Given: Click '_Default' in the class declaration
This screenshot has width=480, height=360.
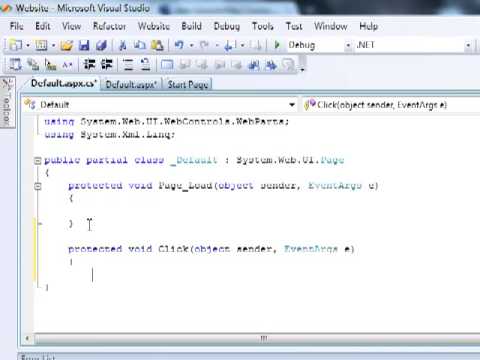Looking at the screenshot, I should (193, 160).
